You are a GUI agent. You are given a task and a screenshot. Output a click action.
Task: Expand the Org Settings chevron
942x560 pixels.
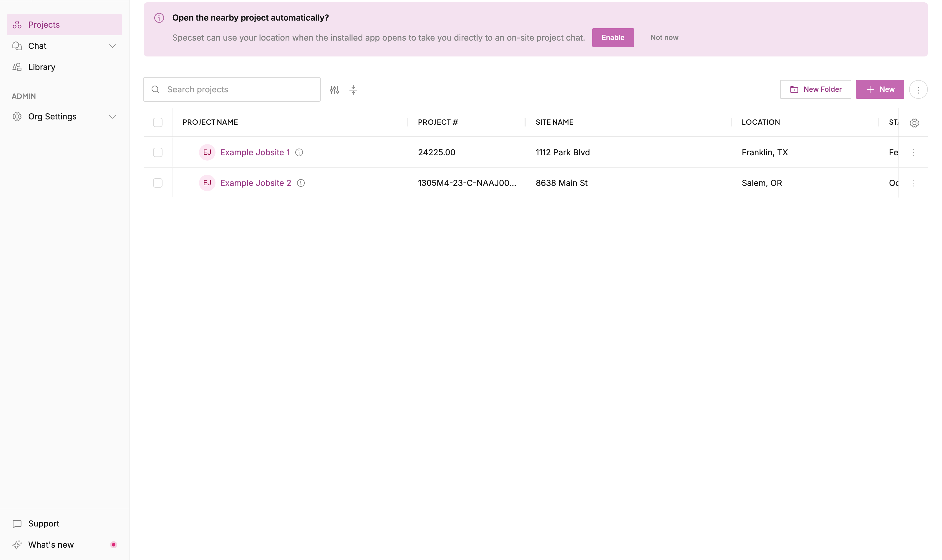pos(112,116)
